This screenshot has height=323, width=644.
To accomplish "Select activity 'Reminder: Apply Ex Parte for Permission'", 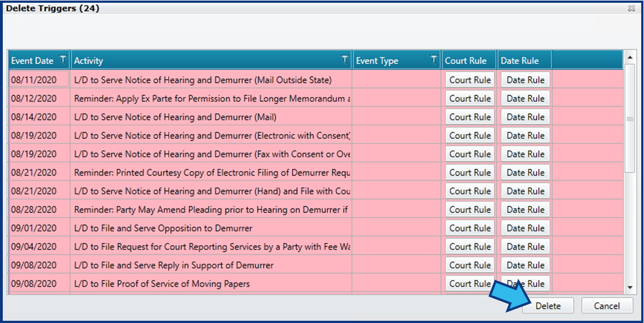I will 212,98.
